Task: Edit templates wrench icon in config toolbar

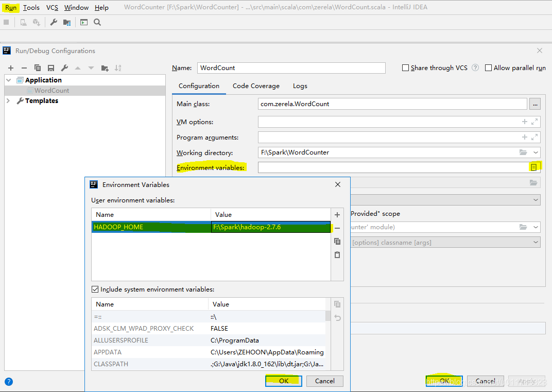Action: click(64, 68)
